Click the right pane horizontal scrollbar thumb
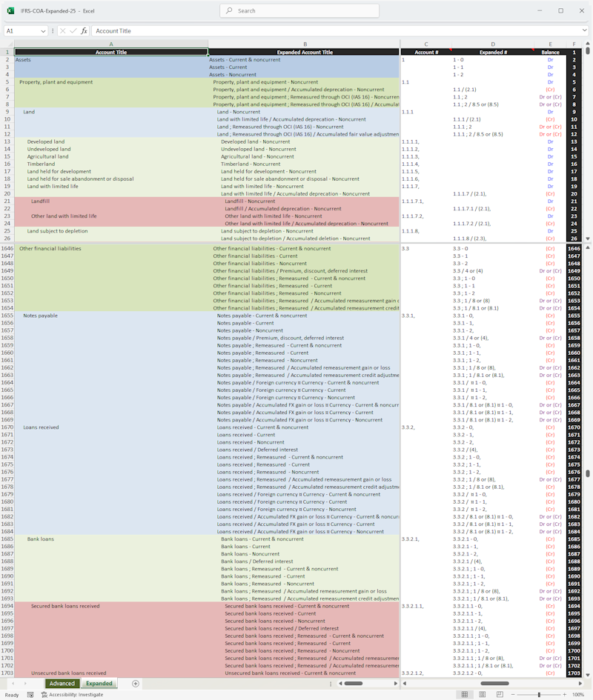The height and width of the screenshot is (700, 593). (x=494, y=684)
